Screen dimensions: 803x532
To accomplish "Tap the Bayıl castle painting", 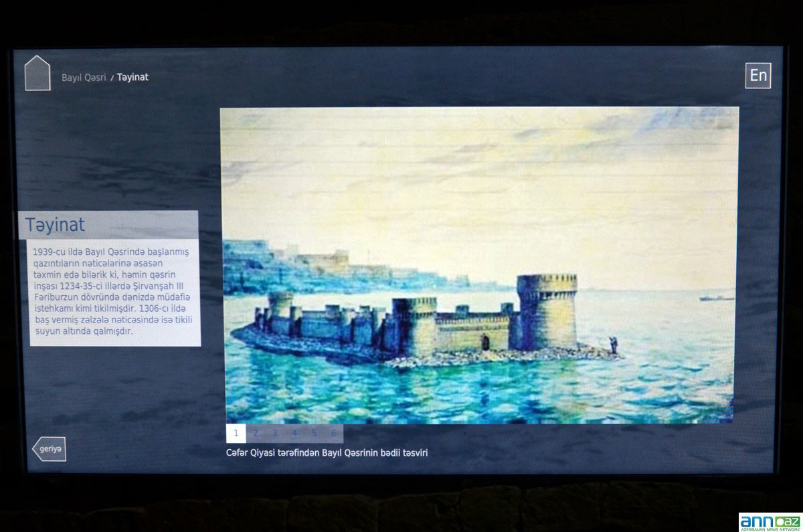I will [479, 265].
